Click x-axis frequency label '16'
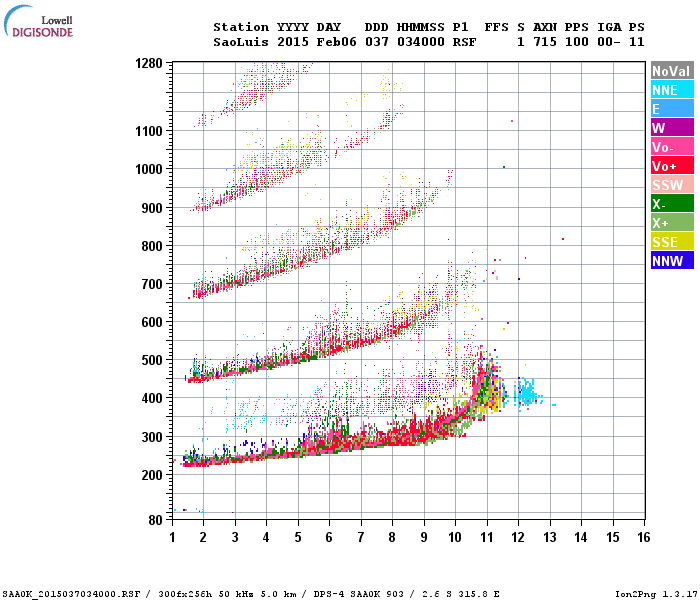The width and height of the screenshot is (700, 600). [644, 537]
